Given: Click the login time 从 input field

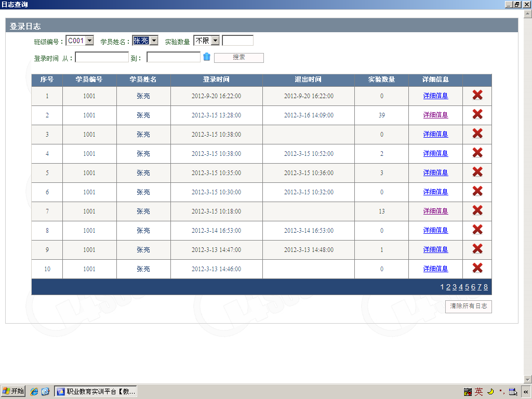Looking at the screenshot, I should [102, 57].
